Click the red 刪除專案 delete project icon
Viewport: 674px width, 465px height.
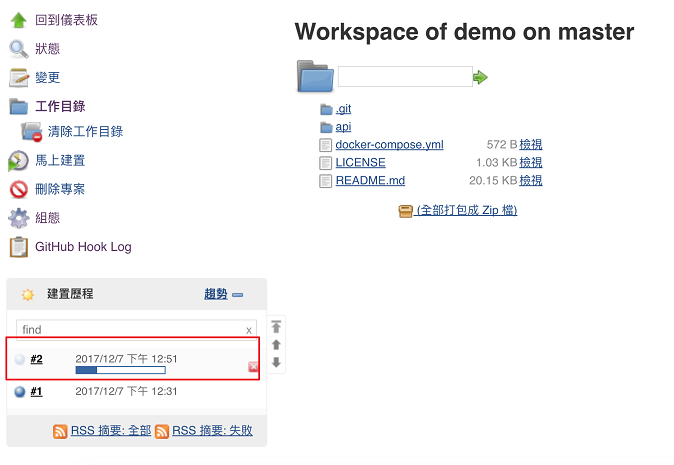(18, 189)
